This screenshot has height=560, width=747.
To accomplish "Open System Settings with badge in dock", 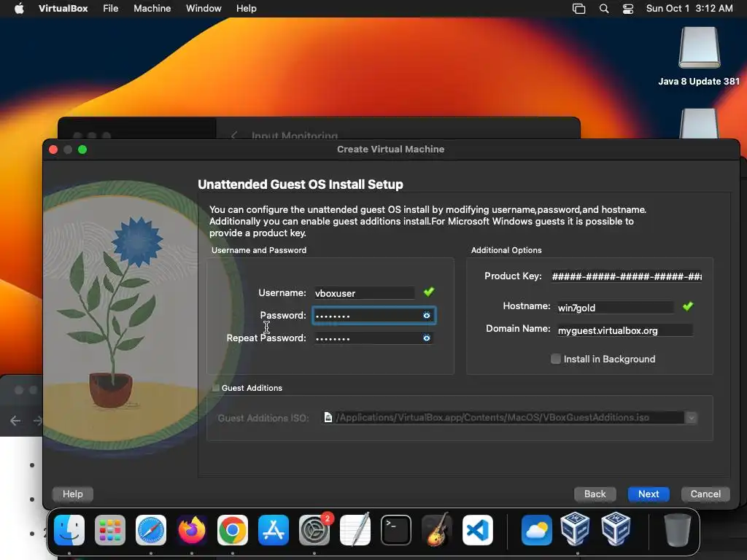I will pos(314,530).
